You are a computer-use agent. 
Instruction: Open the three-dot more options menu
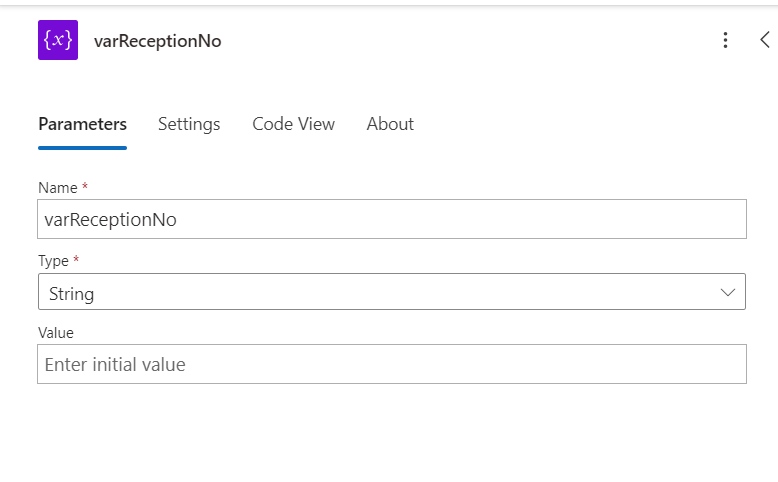pos(725,40)
